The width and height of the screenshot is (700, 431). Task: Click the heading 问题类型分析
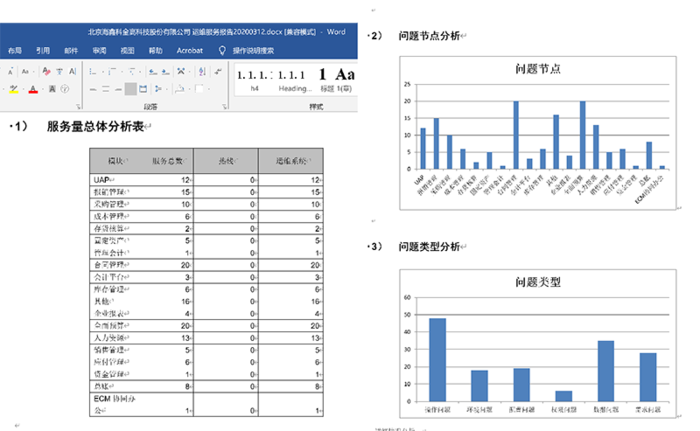click(x=429, y=247)
